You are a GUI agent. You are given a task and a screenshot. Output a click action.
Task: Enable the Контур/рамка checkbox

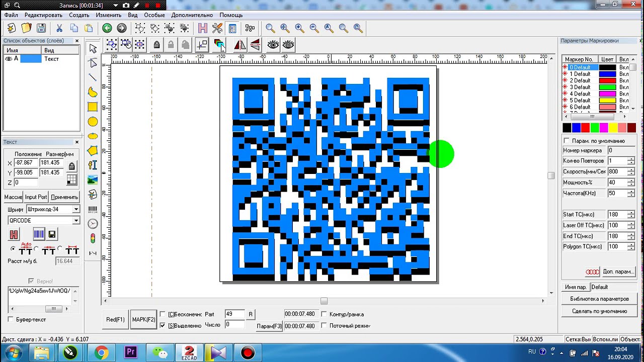click(324, 314)
